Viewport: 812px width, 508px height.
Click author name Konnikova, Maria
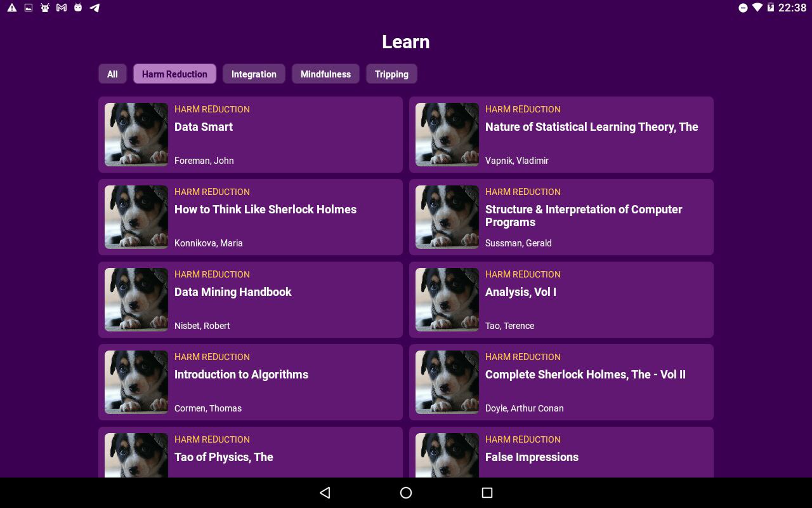coord(209,243)
